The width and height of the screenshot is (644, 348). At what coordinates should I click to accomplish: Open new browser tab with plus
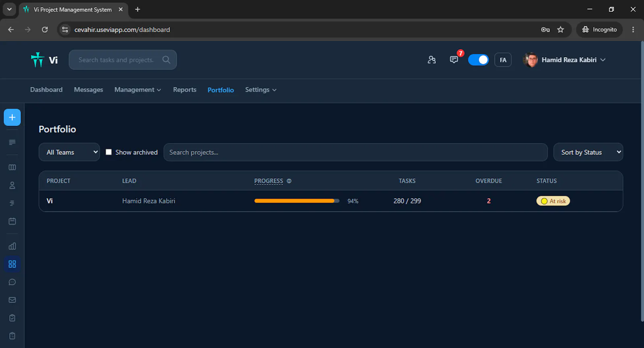pos(138,9)
